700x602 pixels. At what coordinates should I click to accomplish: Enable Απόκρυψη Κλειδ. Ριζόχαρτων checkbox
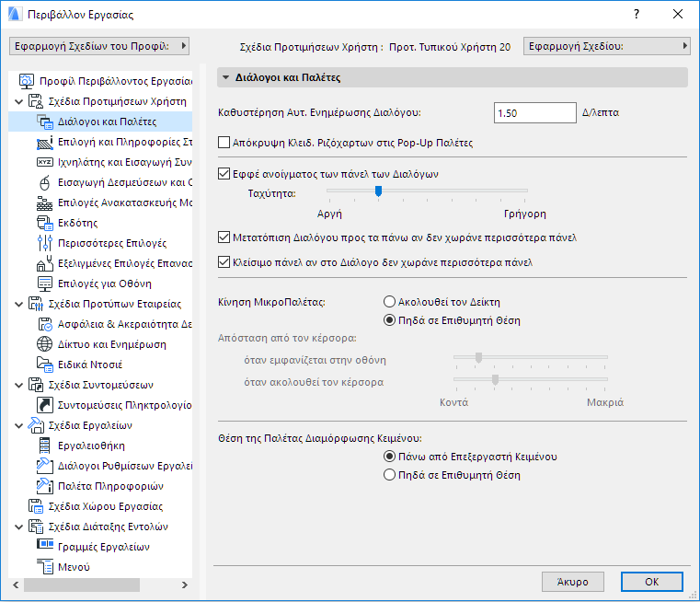[x=224, y=143]
